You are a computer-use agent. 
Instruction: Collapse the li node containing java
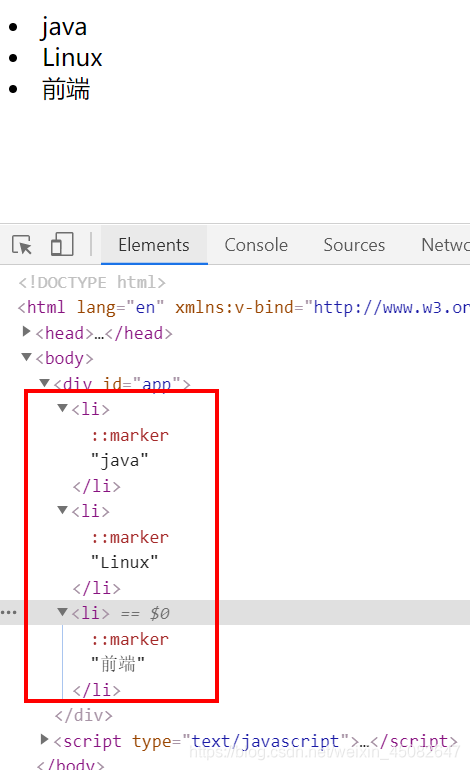click(x=62, y=408)
